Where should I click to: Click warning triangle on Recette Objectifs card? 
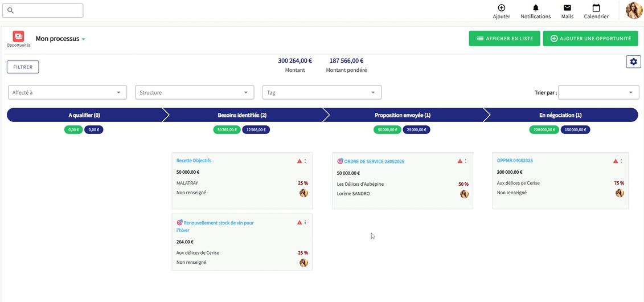pos(300,161)
